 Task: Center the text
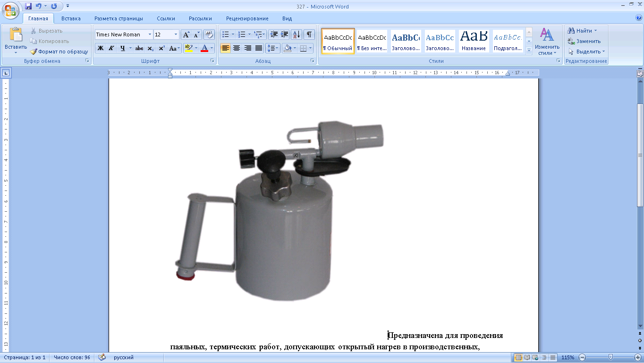[x=237, y=48]
